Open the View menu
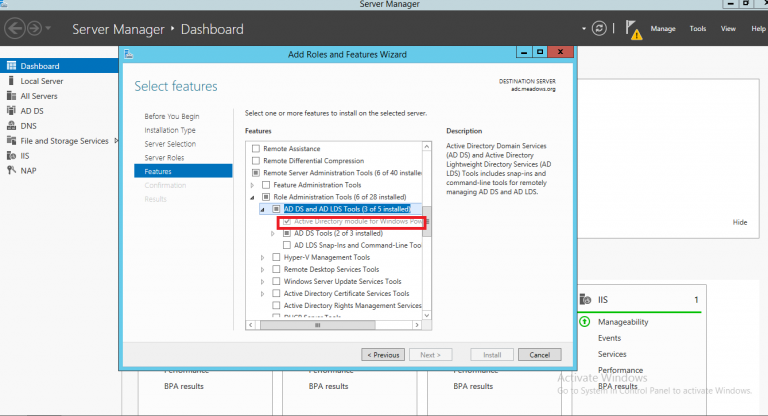This screenshot has width=768, height=416. pyautogui.click(x=728, y=29)
